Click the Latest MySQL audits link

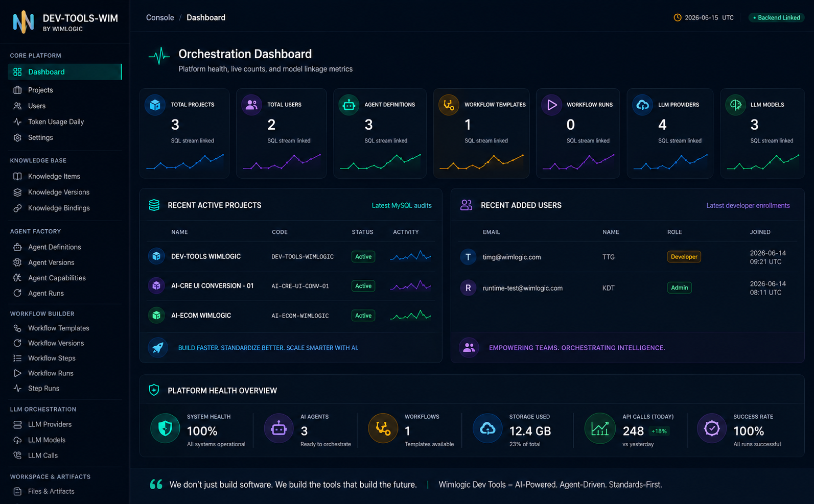pos(402,205)
